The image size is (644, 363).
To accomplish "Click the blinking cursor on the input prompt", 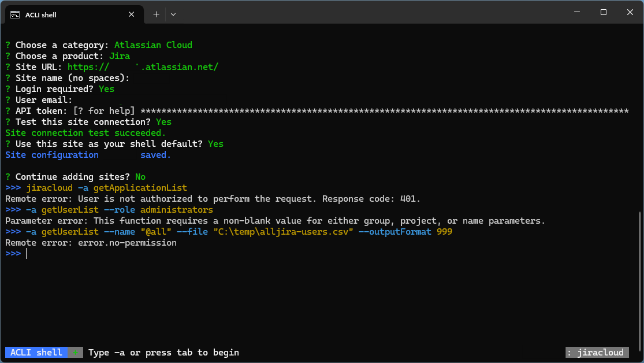I will tap(25, 253).
